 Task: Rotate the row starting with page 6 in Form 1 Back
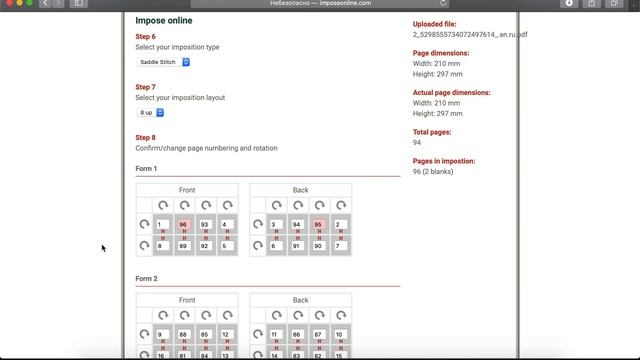pos(258,246)
